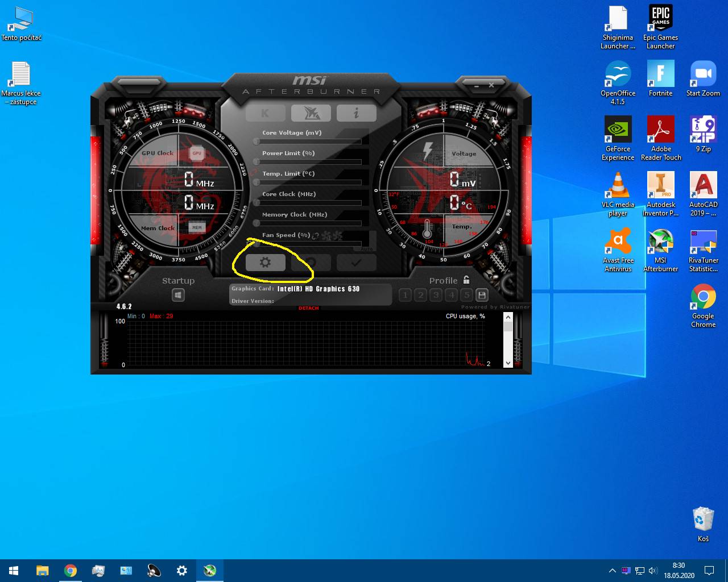Click the Afterburner logo button in the top row
The height and width of the screenshot is (582, 728).
(311, 113)
